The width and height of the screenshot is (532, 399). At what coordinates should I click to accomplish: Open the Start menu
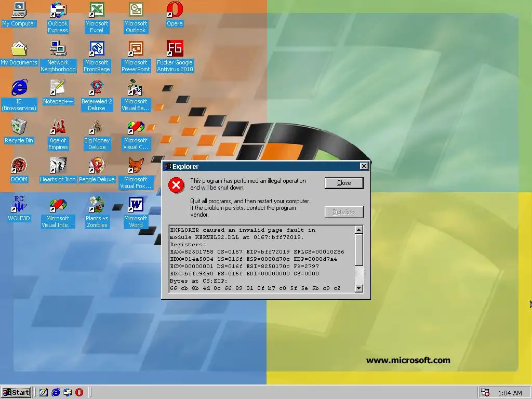click(x=16, y=393)
